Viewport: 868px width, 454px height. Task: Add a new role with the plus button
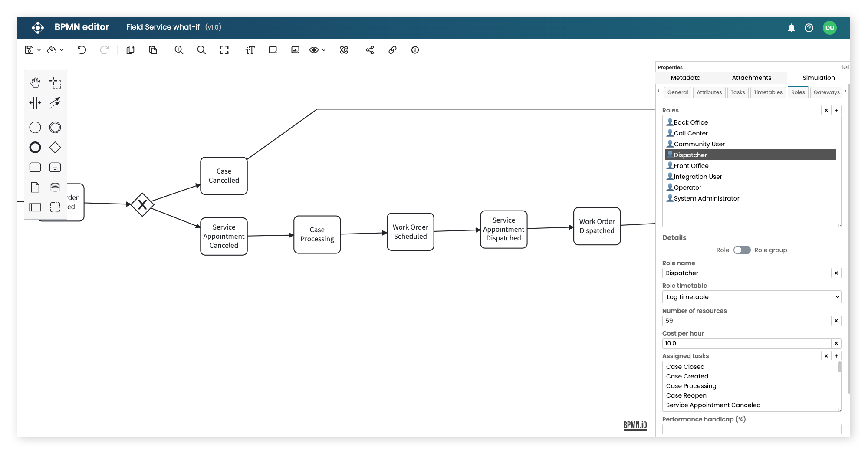tap(836, 110)
